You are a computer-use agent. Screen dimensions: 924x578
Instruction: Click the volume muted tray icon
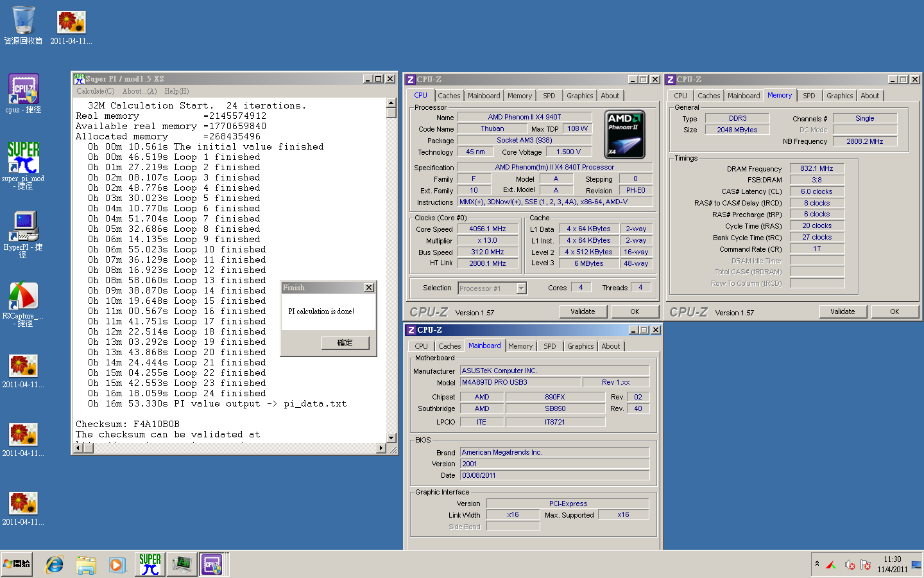850,565
